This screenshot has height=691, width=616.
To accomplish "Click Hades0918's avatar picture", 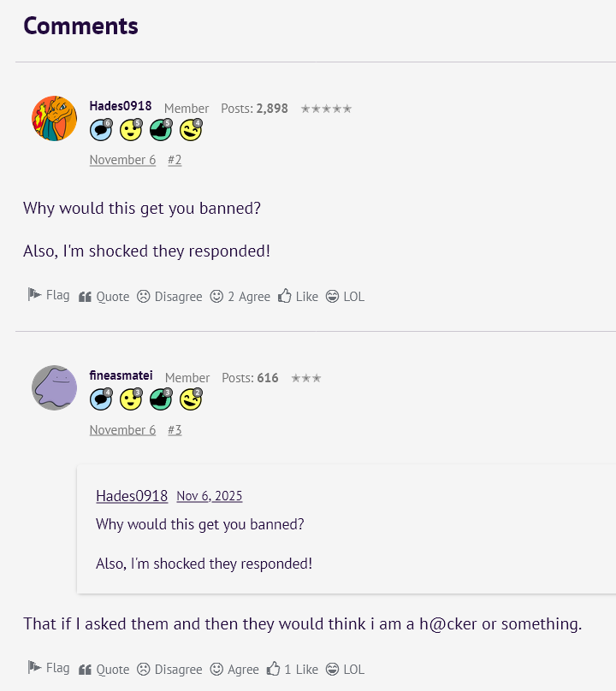I will (54, 119).
